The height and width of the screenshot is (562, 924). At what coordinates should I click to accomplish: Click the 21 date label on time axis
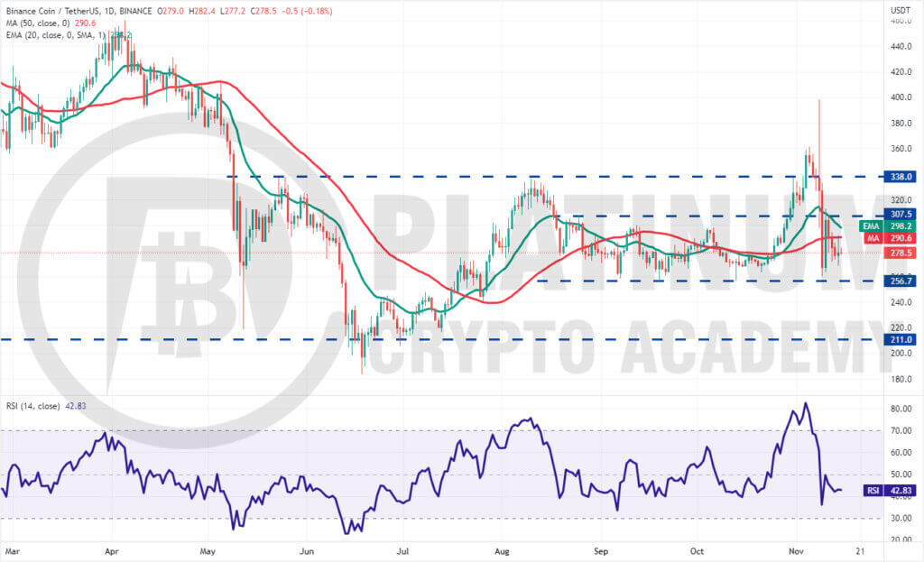pyautogui.click(x=860, y=551)
